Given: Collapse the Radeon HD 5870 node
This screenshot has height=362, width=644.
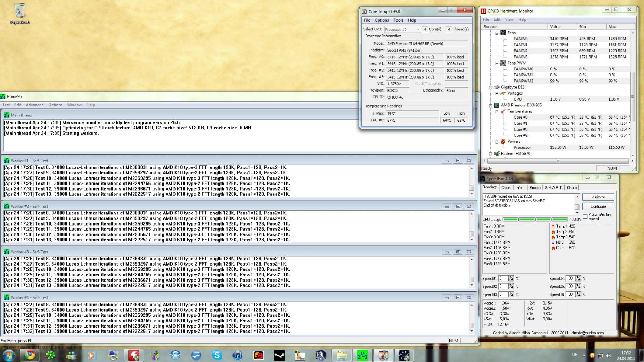Looking at the screenshot, I should click(x=490, y=154).
